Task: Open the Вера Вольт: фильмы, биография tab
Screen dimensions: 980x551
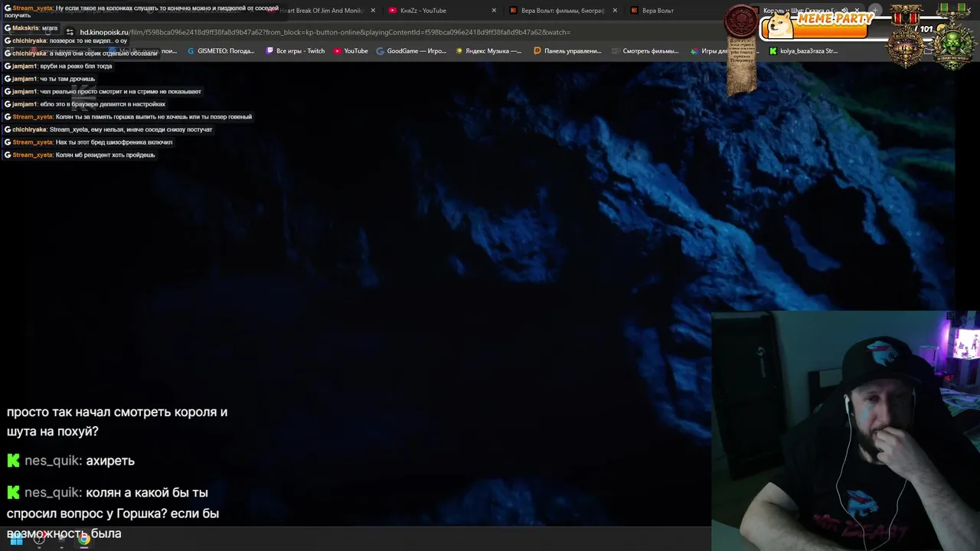Action: tap(563, 11)
